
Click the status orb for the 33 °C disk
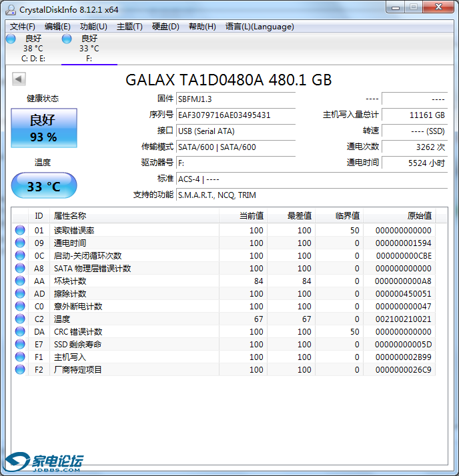[67, 39]
